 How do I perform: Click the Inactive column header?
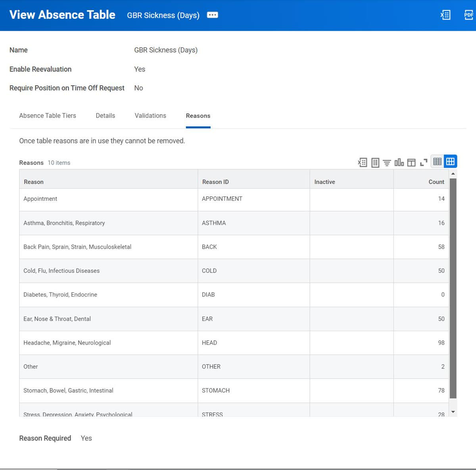pos(351,179)
